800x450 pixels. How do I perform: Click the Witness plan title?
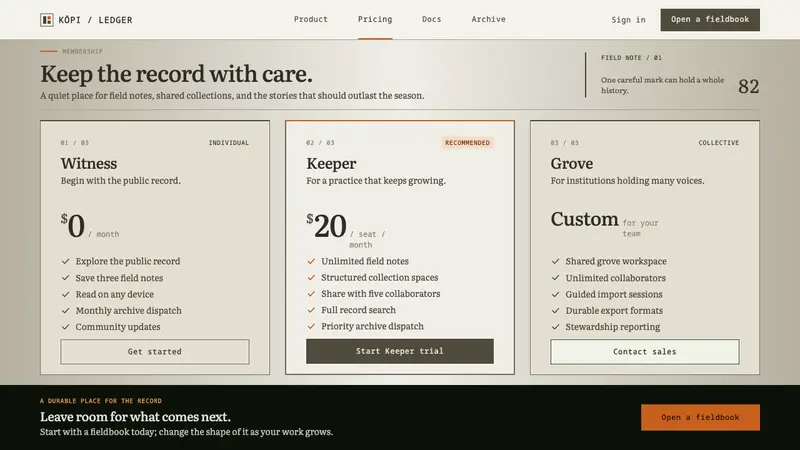click(89, 163)
